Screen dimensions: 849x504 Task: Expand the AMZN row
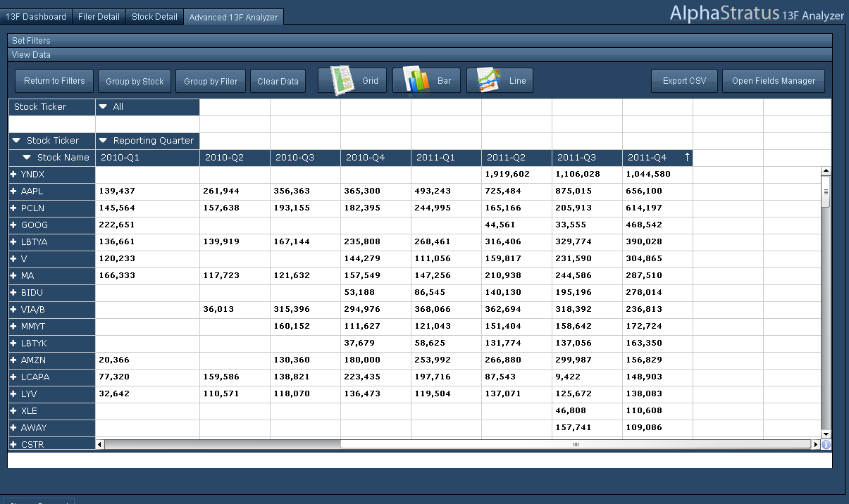[13, 360]
